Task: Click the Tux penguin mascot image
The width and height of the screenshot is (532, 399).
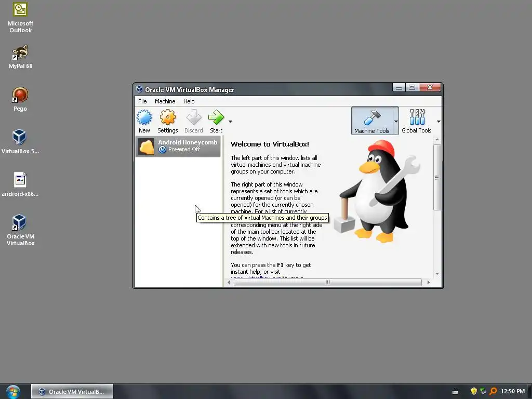Action: pyautogui.click(x=377, y=192)
